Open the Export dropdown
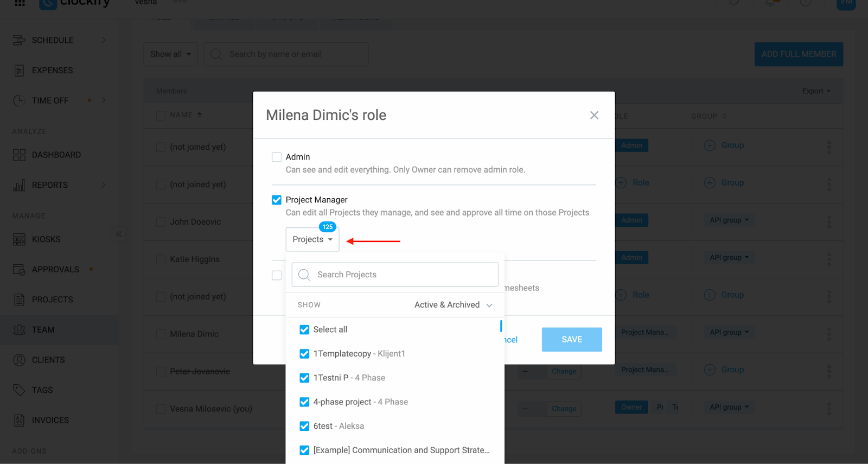Image resolution: width=868 pixels, height=464 pixels. tap(816, 91)
